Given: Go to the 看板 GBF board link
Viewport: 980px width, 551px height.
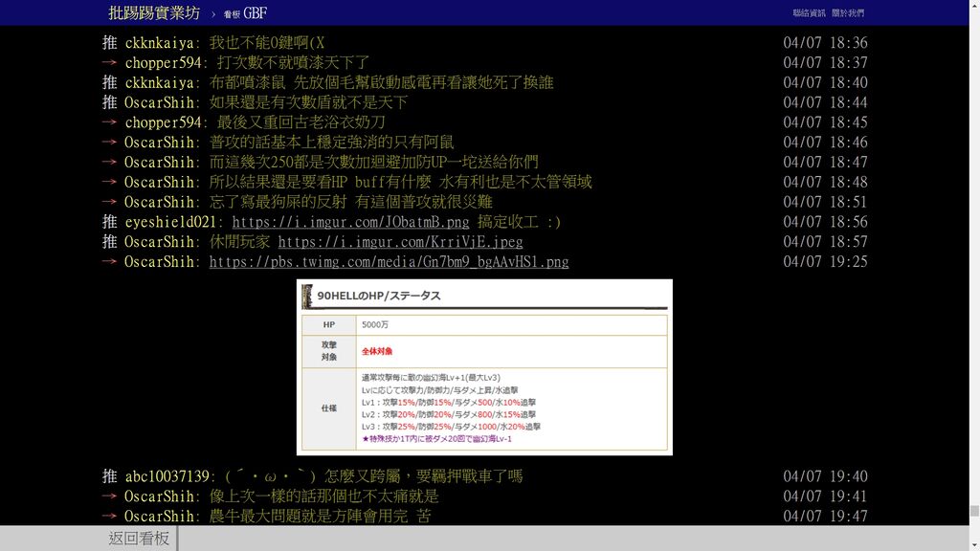Looking at the screenshot, I should point(245,13).
